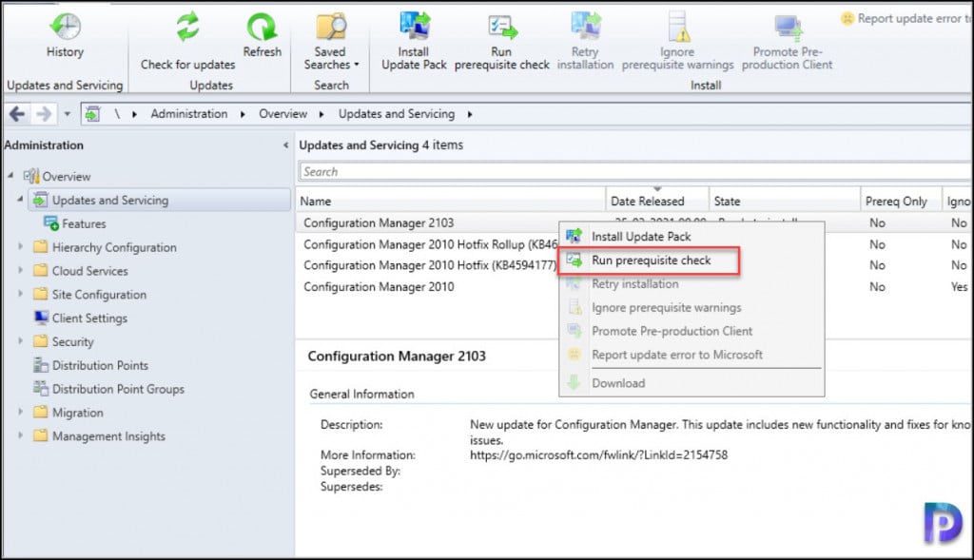
Task: Expand the Cloud Services node
Action: tap(21, 270)
